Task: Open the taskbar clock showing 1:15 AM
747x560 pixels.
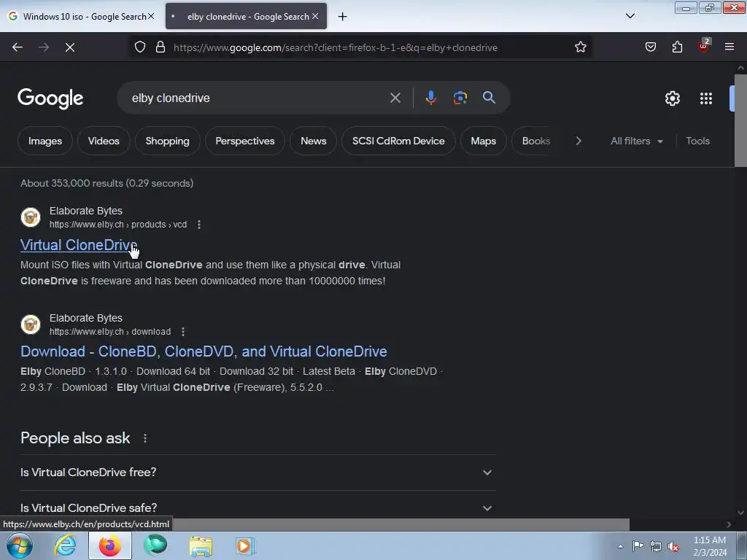Action: [710, 546]
